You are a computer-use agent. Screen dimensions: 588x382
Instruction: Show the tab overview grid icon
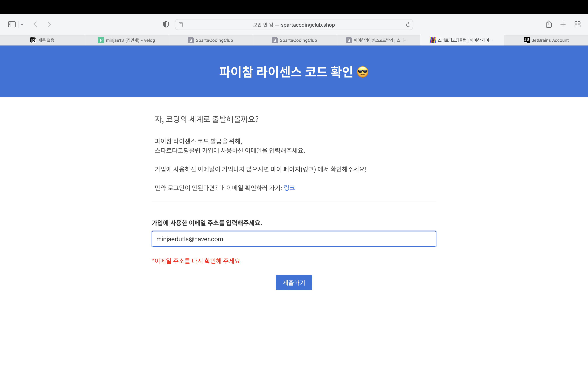(x=577, y=24)
